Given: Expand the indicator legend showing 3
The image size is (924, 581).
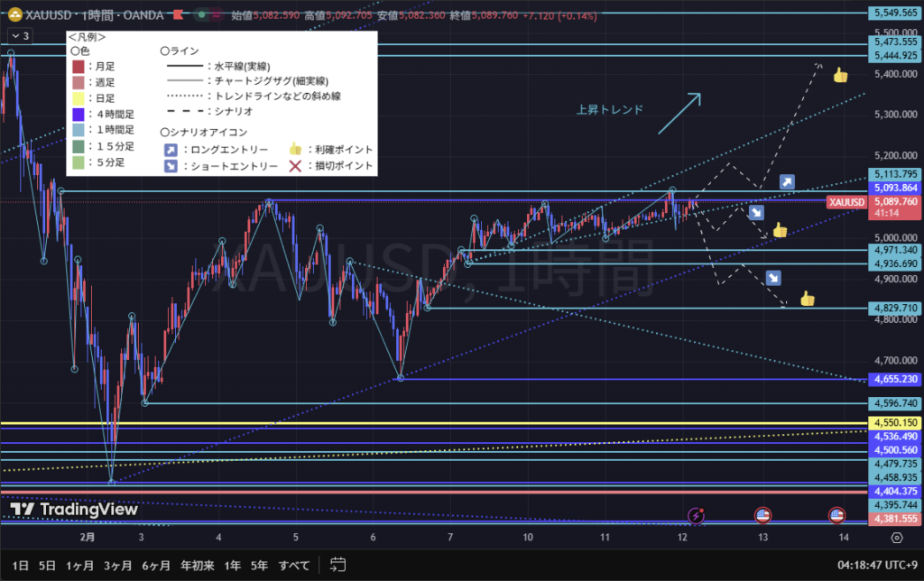Looking at the screenshot, I should click(x=20, y=36).
